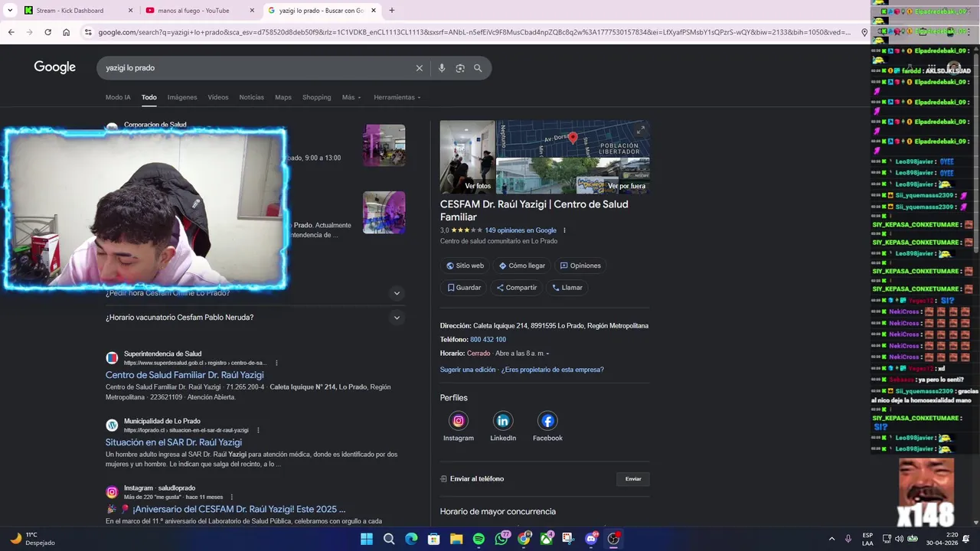Switch to 'Modo IA' search tab
The height and width of the screenshot is (551, 980).
coord(118,97)
